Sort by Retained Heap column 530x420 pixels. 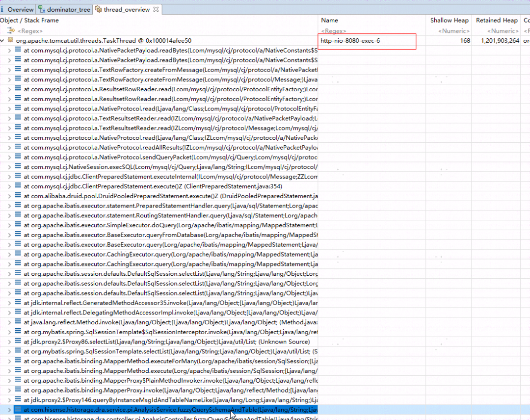coord(497,20)
